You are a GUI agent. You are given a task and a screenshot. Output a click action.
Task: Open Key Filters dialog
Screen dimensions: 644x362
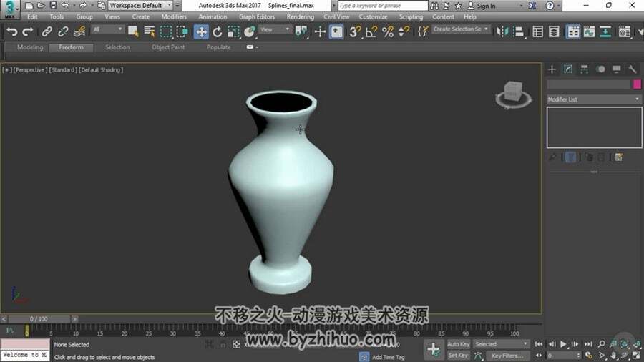507,356
